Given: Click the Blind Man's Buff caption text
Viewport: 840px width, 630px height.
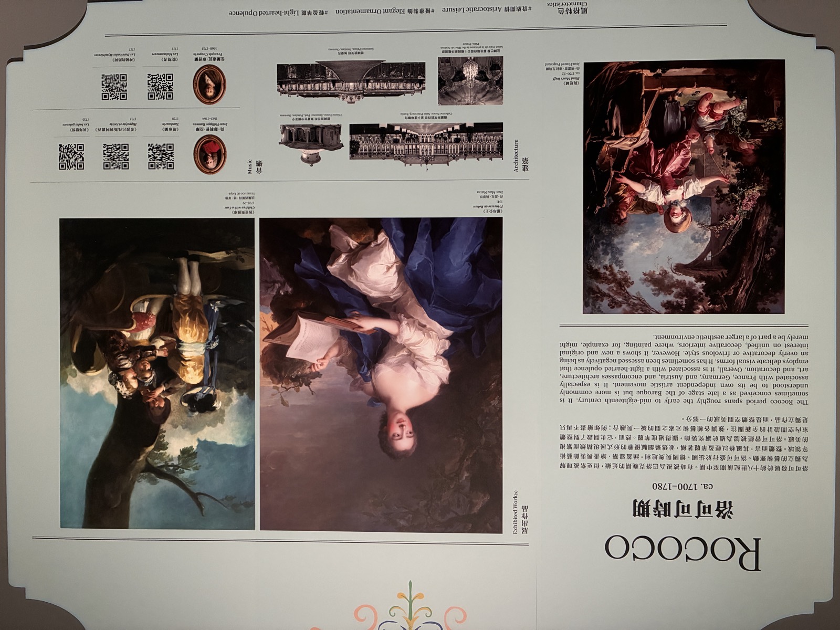Looking at the screenshot, I should pos(563,73).
